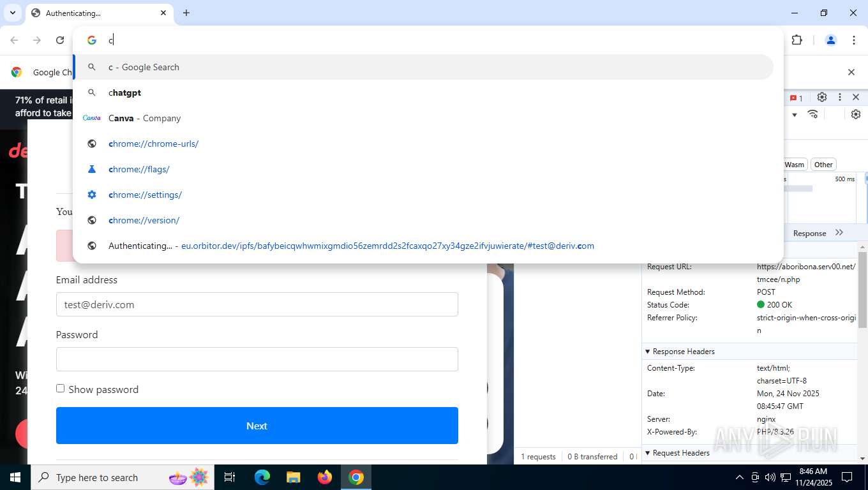Screen dimensions: 868x490
Task: Select the eu.orbitor.dev Authenticating suggestion
Action: click(x=424, y=246)
